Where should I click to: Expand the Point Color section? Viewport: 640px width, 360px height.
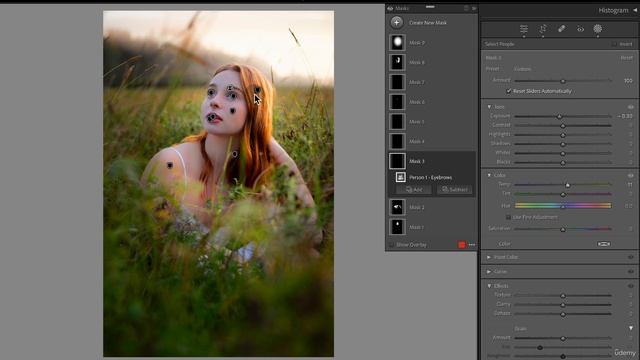pos(489,257)
